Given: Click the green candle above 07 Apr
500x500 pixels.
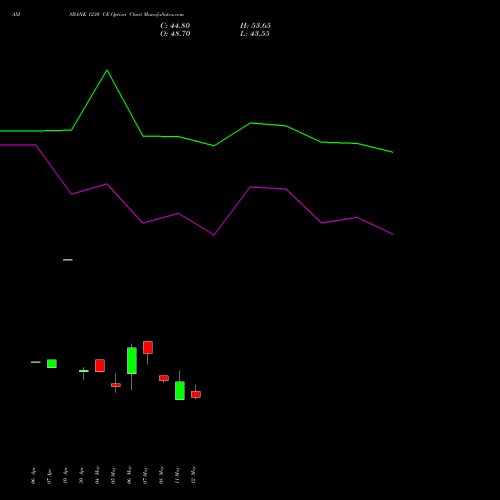Looking at the screenshot, I should pos(52,364).
